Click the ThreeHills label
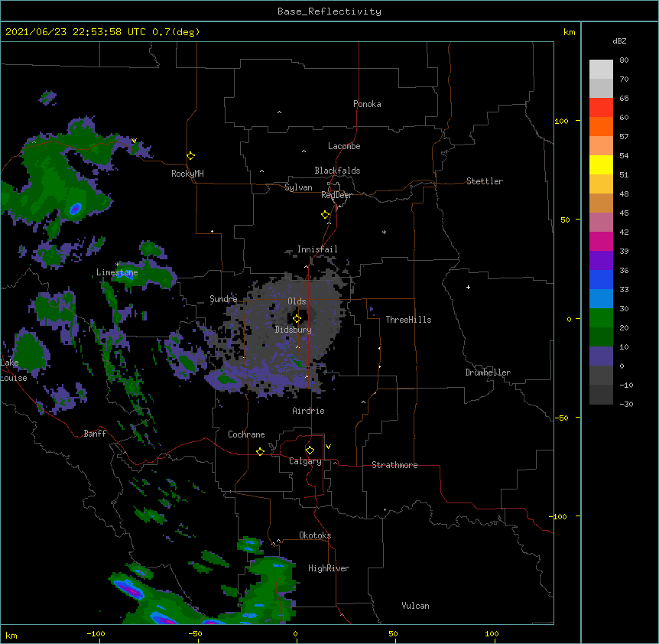The image size is (659, 644). 408,320
